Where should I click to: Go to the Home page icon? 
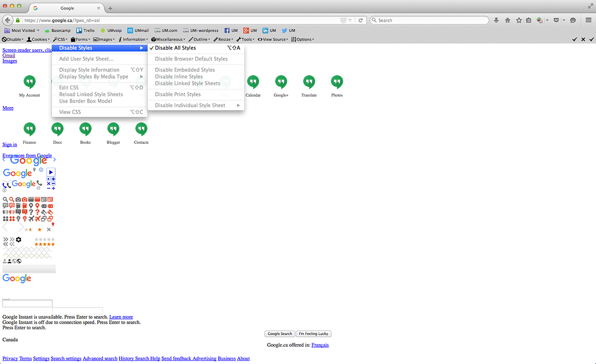tap(508, 20)
